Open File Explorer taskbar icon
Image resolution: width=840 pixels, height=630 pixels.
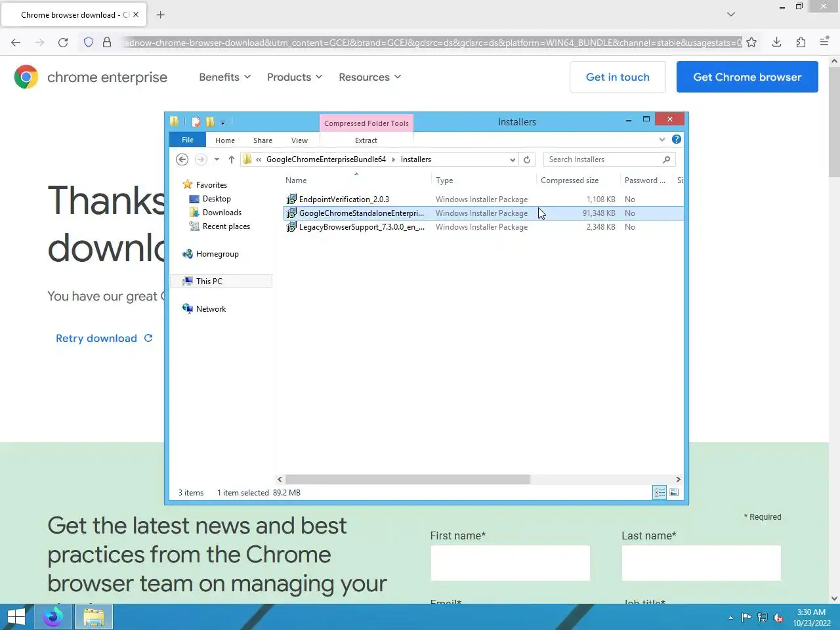[x=94, y=617]
